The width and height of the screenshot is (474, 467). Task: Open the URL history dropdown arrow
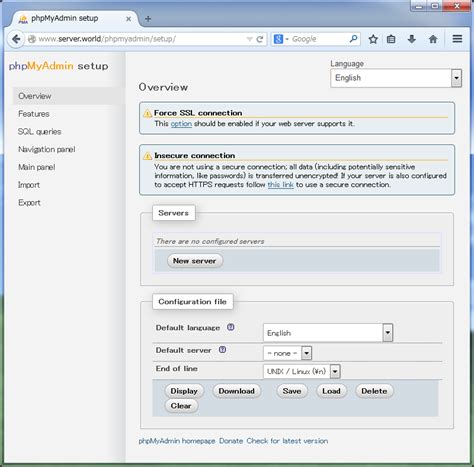point(249,39)
